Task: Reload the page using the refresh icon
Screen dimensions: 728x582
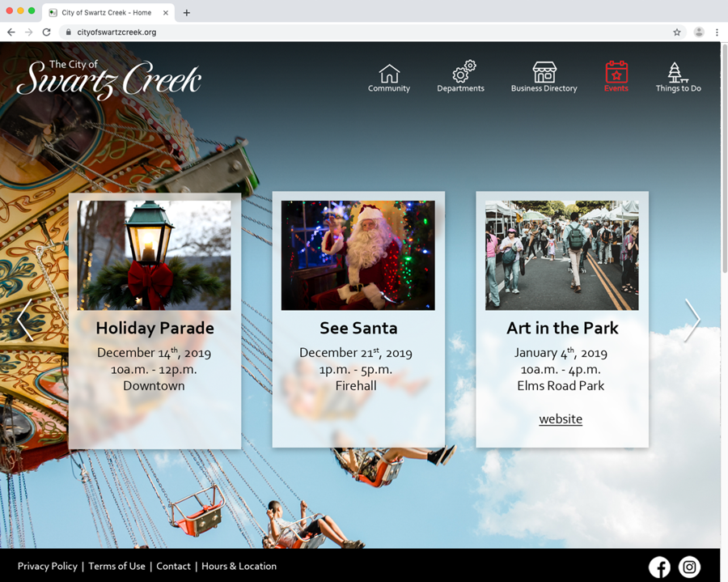Action: coord(46,32)
